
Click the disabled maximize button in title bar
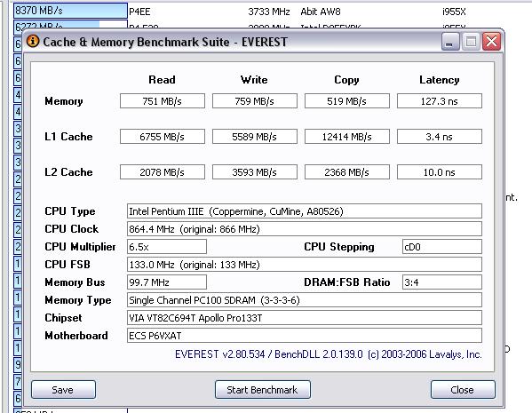(471, 42)
